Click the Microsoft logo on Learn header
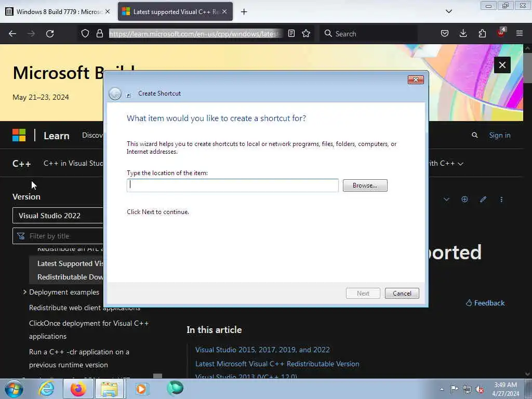The width and height of the screenshot is (532, 399). point(19,135)
